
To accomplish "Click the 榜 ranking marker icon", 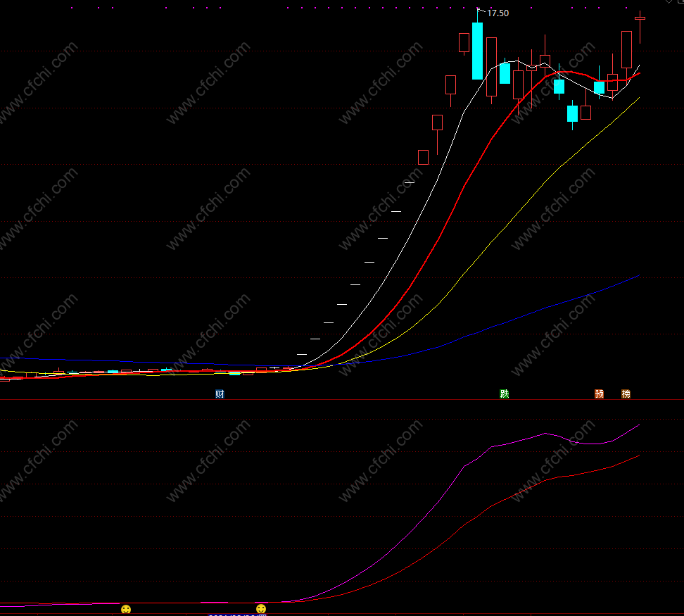I will (x=626, y=394).
